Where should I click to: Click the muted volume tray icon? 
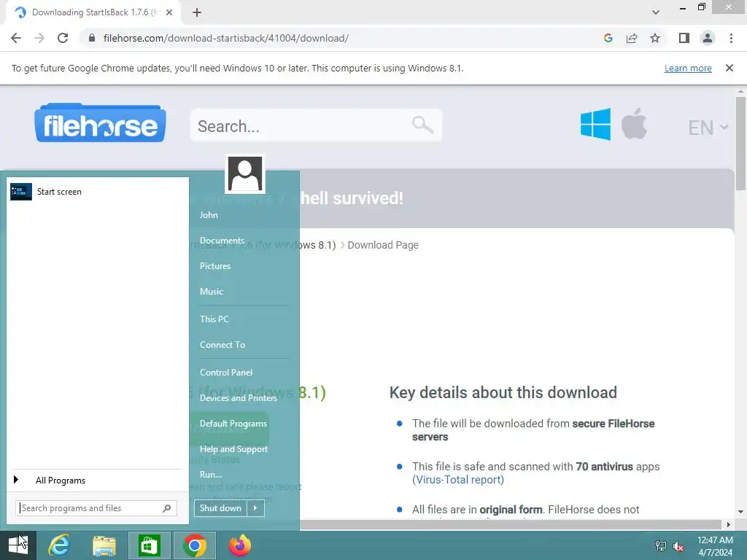tap(678, 546)
